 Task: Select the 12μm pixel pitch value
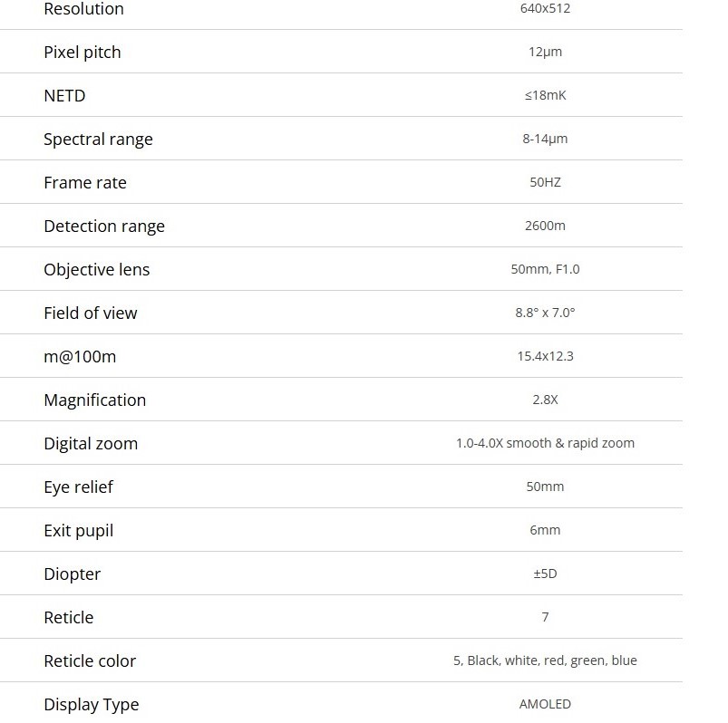tap(545, 52)
